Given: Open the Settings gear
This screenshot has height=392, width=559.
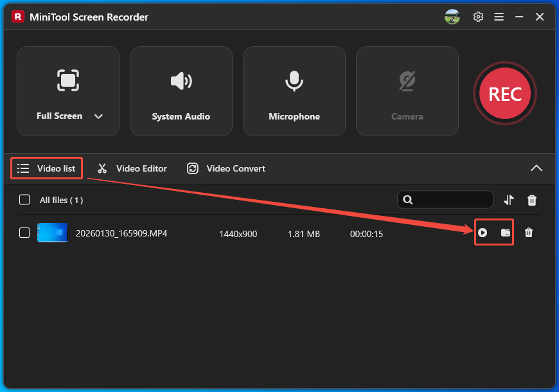Looking at the screenshot, I should 478,17.
